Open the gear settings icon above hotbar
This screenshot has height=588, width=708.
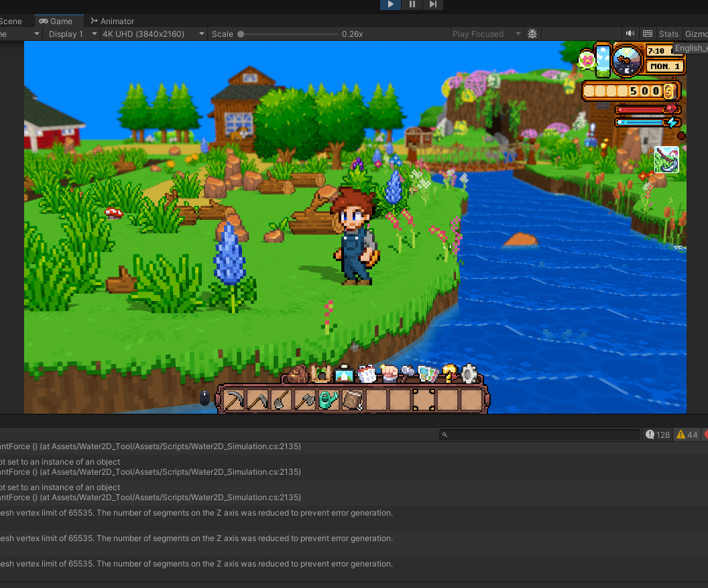469,373
